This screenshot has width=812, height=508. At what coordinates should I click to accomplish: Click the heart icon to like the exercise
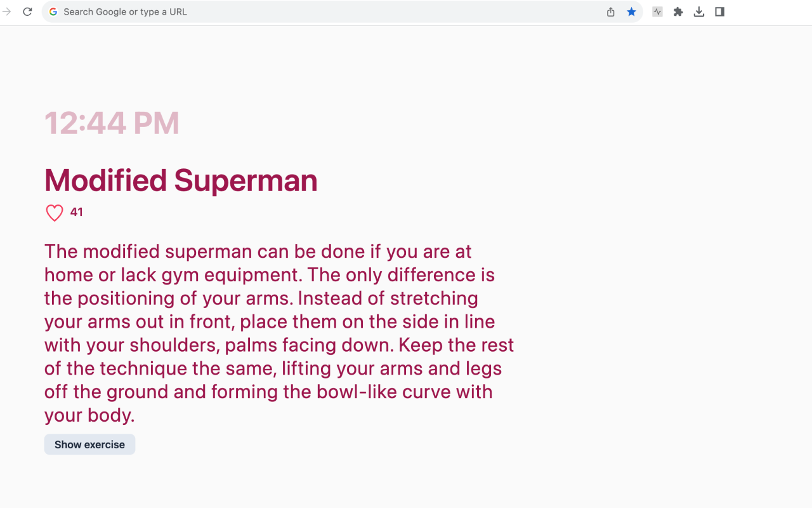pos(54,213)
